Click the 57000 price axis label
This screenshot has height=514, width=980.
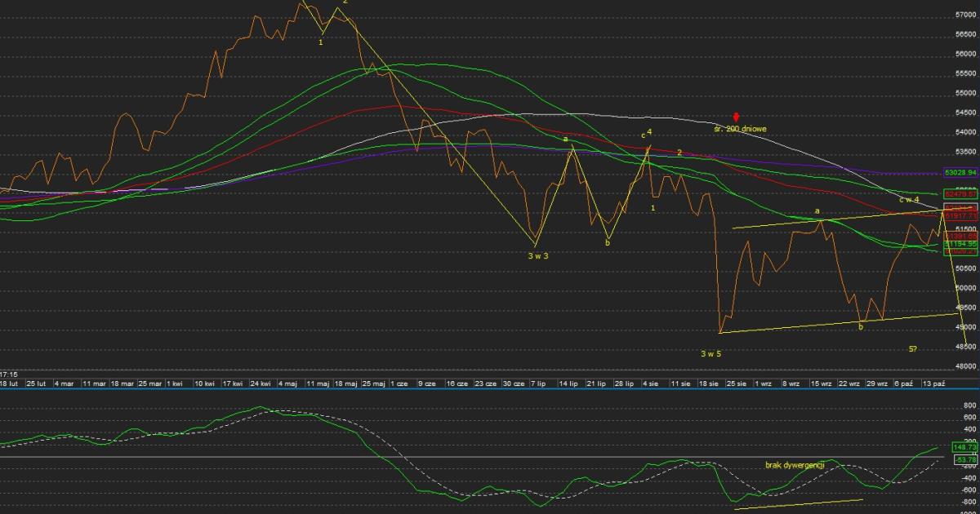coord(965,15)
